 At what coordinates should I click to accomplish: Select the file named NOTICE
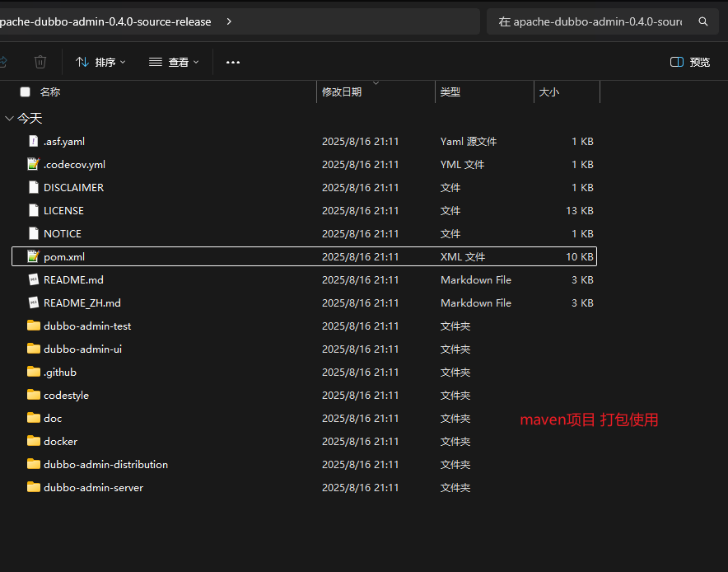point(63,234)
